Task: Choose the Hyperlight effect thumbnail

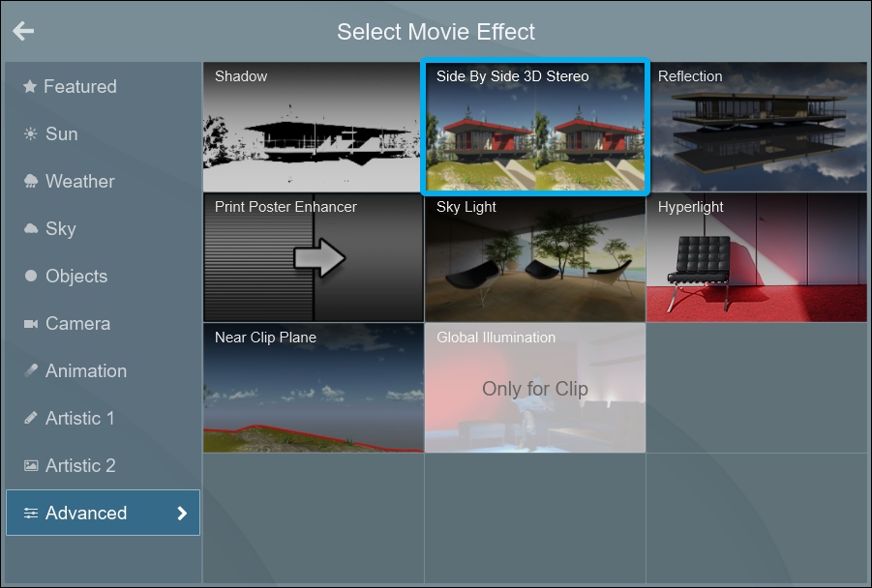Action: pyautogui.click(x=757, y=258)
